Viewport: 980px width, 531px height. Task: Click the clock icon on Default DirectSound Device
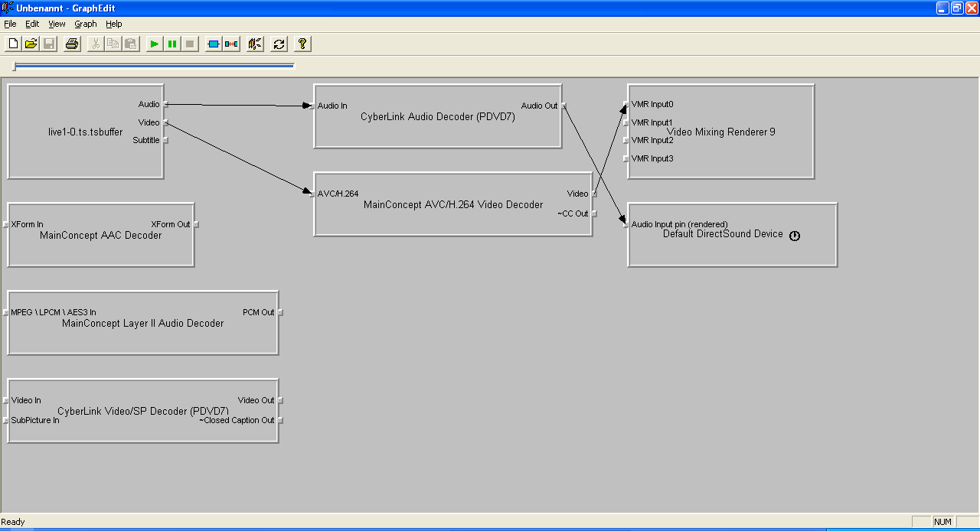[795, 236]
